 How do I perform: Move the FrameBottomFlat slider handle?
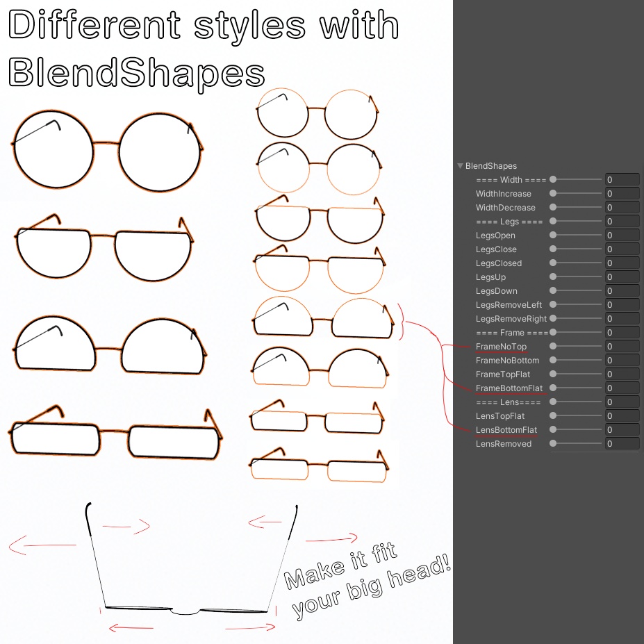tap(552, 388)
